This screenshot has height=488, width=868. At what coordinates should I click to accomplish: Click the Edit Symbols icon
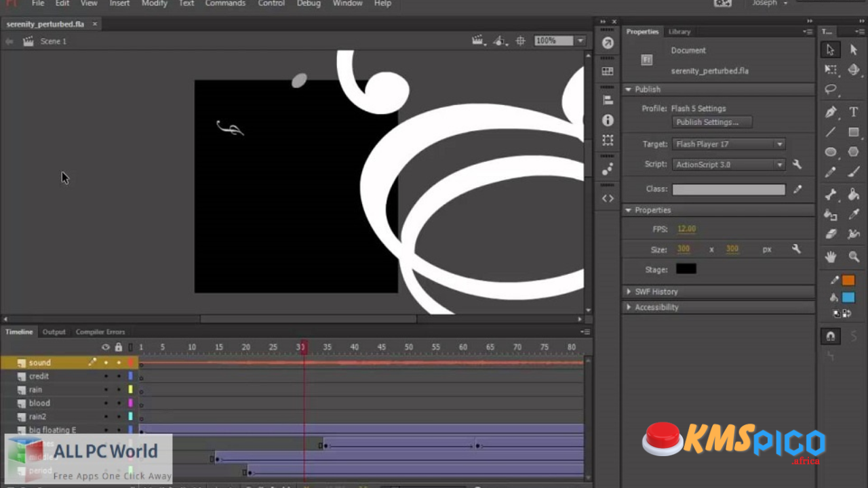500,41
